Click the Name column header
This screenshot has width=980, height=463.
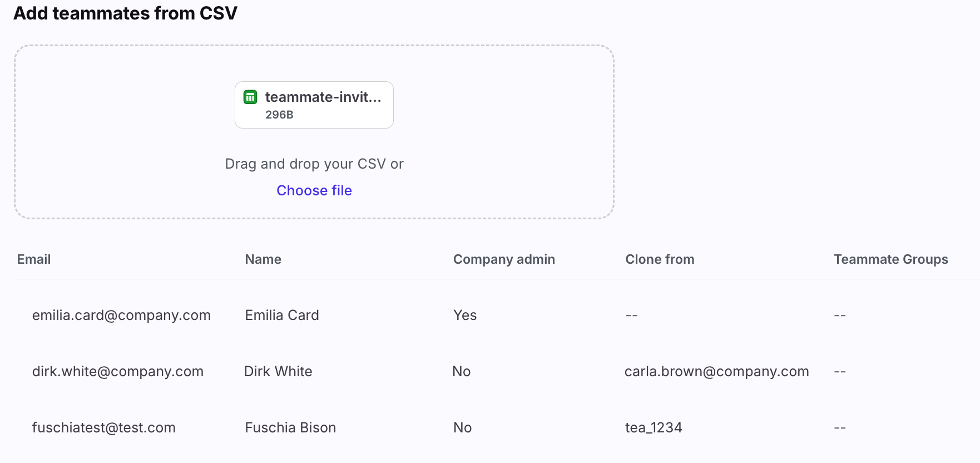263,259
